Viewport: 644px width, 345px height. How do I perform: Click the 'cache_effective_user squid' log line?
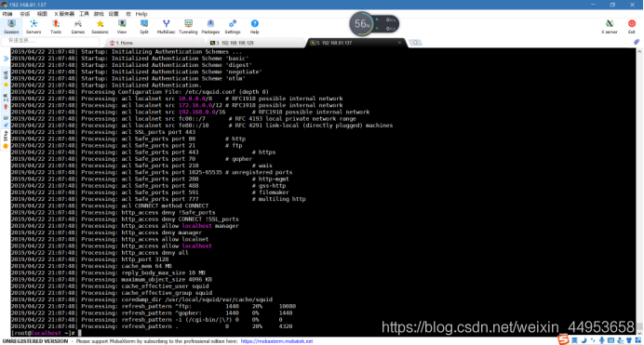[x=110, y=286]
